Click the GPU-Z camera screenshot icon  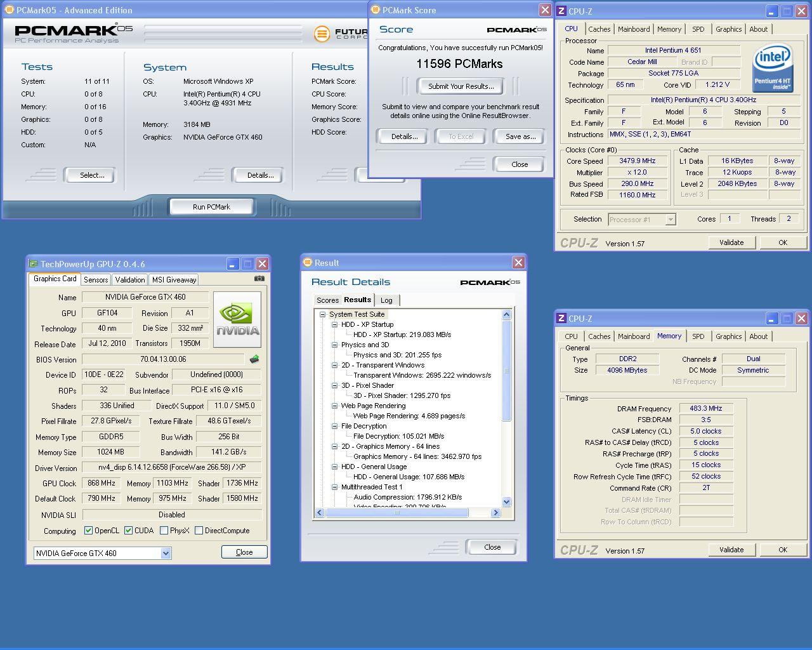click(x=259, y=279)
